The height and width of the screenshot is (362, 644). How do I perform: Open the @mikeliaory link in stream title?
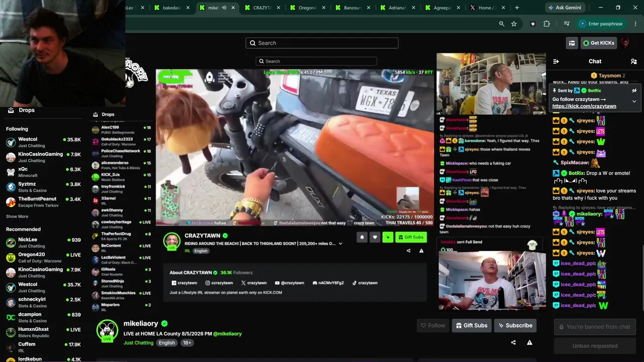(227, 334)
